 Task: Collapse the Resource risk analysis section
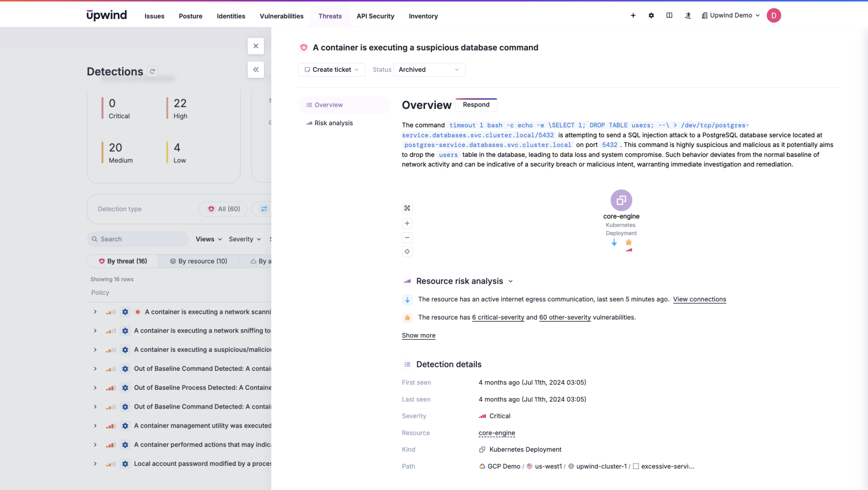[x=510, y=281]
